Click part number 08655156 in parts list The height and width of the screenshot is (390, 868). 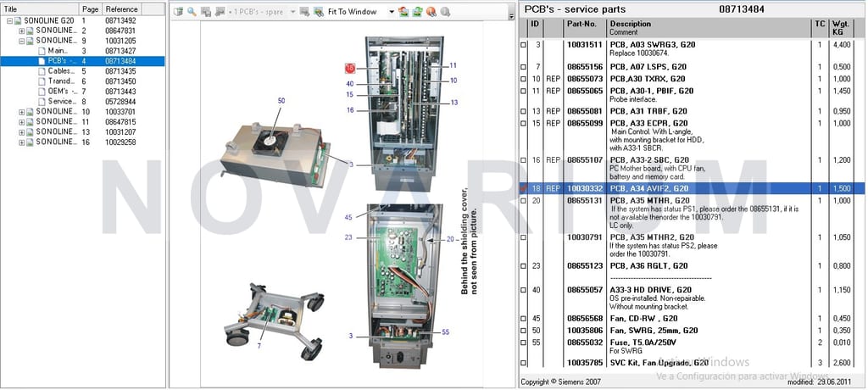[585, 67]
